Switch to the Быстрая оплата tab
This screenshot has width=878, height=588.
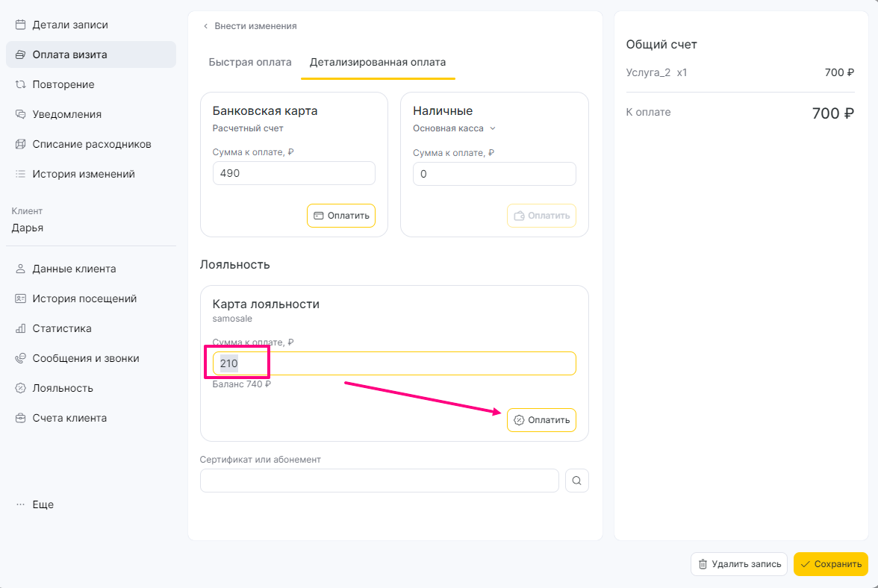249,62
